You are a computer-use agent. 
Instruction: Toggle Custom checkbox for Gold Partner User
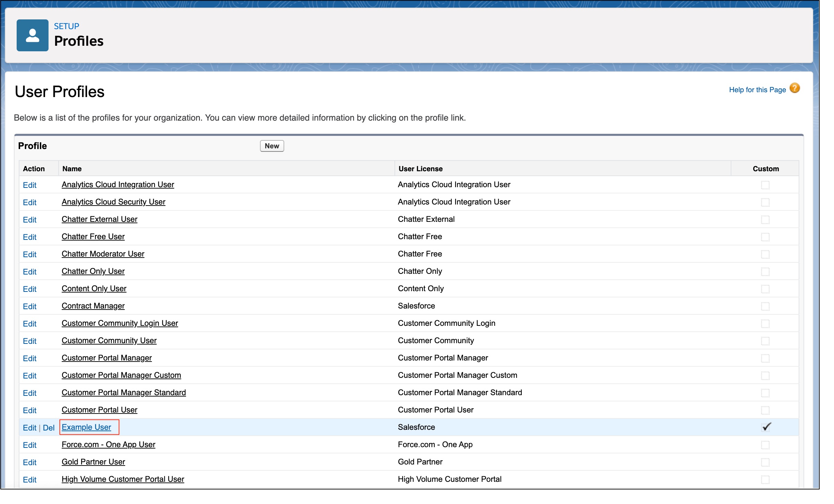coord(765,462)
